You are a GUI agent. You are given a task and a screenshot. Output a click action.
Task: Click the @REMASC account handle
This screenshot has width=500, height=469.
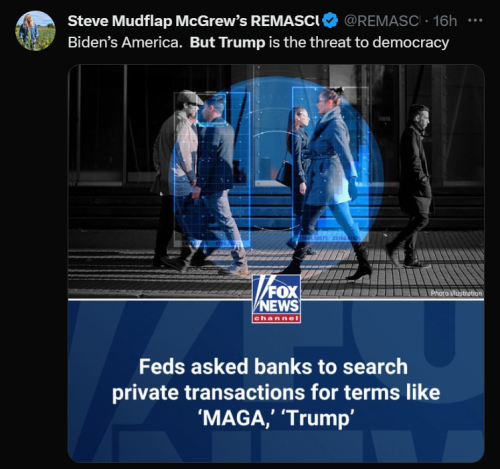click(x=381, y=21)
